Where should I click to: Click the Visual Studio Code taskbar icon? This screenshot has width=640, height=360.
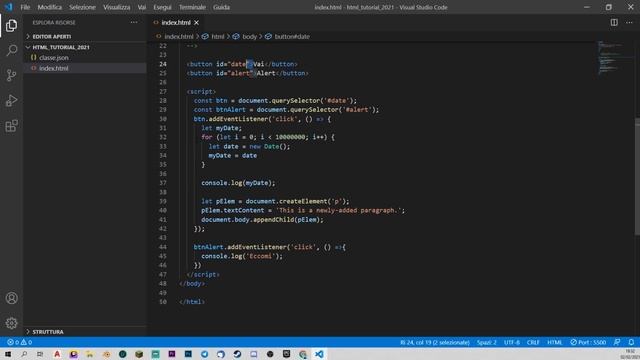[319, 354]
